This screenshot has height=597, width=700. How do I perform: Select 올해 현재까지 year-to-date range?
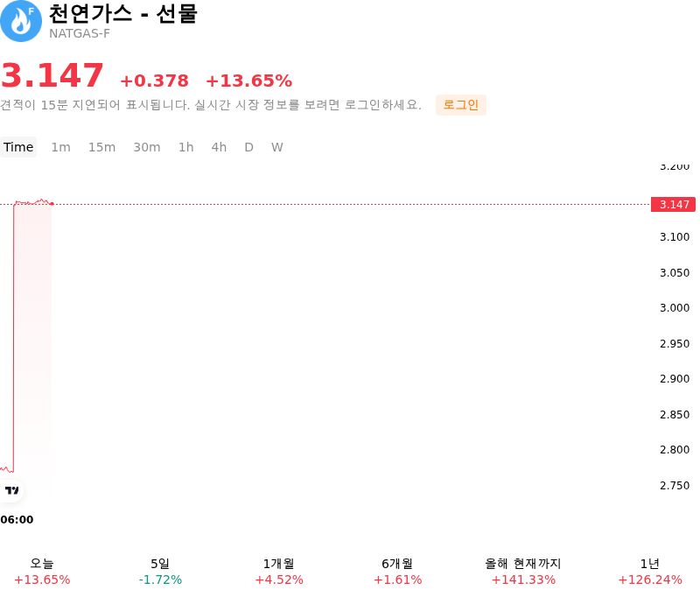tap(523, 572)
